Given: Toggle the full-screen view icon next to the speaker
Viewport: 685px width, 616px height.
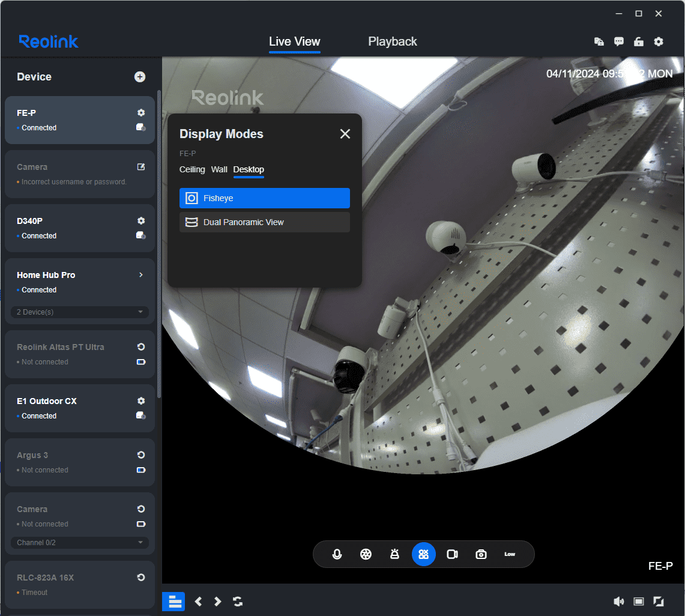Looking at the screenshot, I should 639,602.
